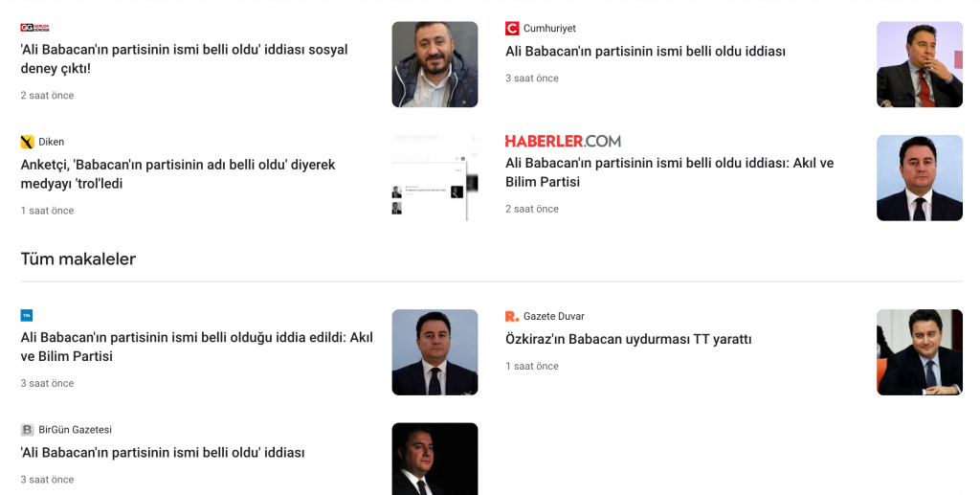Click the Haberler.com logo
This screenshot has height=495, width=980.
(563, 141)
